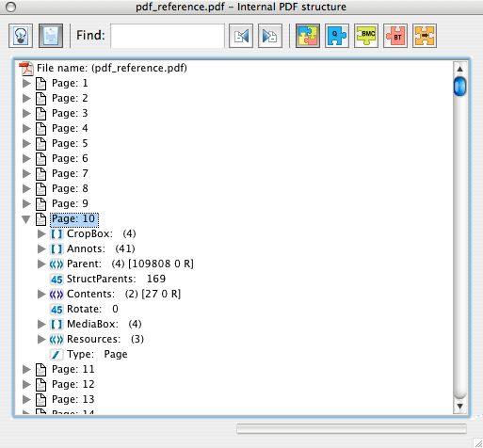Image resolution: width=483 pixels, height=448 pixels.
Task: Click the page icon of Page: 12
Action: [x=40, y=385]
